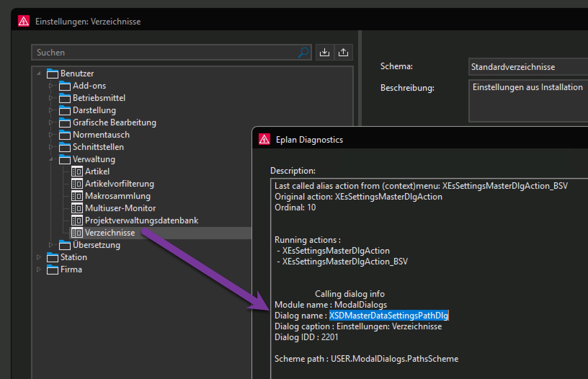Select Artikelvorfilterung in the tree
The image size is (588, 379).
119,184
